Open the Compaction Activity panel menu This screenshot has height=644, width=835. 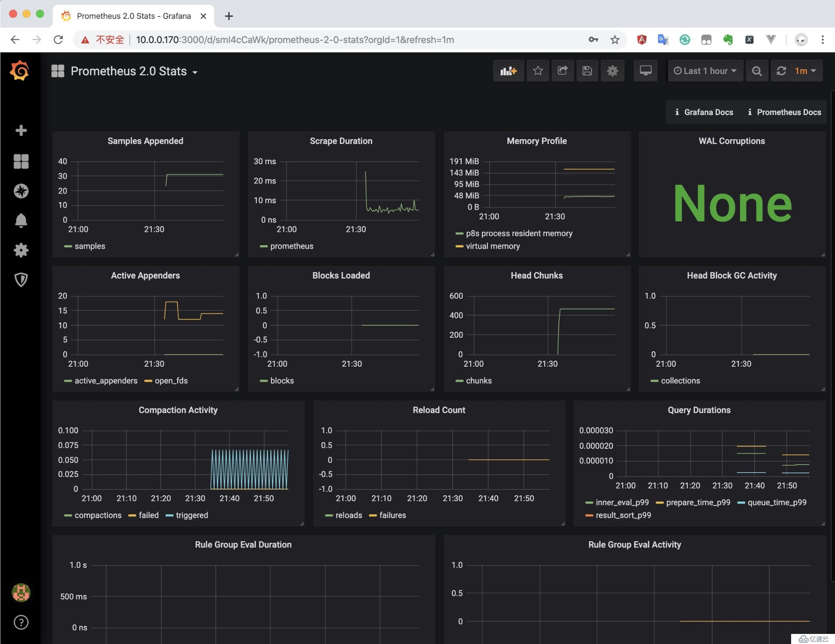click(178, 410)
